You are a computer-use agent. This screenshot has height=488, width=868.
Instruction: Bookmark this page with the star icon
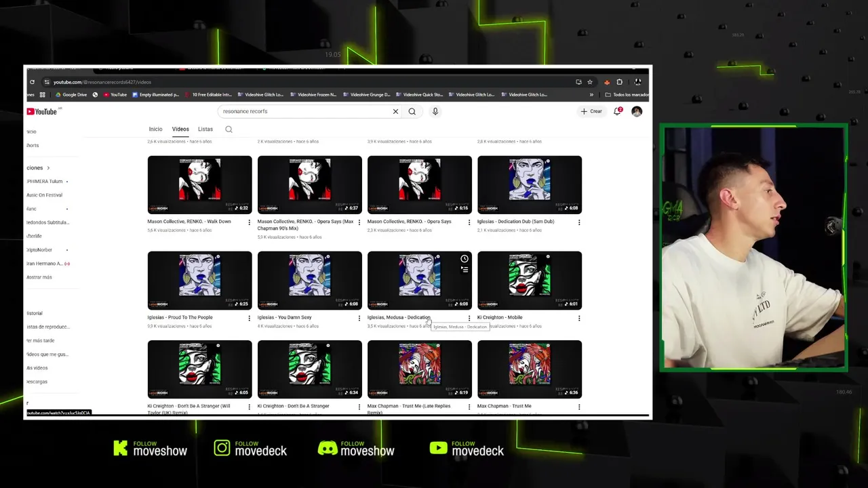pos(590,82)
